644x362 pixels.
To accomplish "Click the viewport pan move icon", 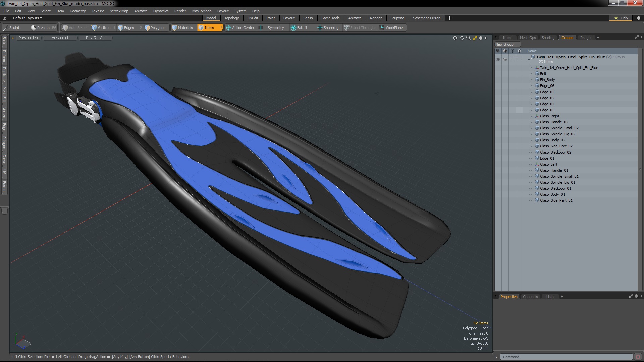I will (x=455, y=38).
